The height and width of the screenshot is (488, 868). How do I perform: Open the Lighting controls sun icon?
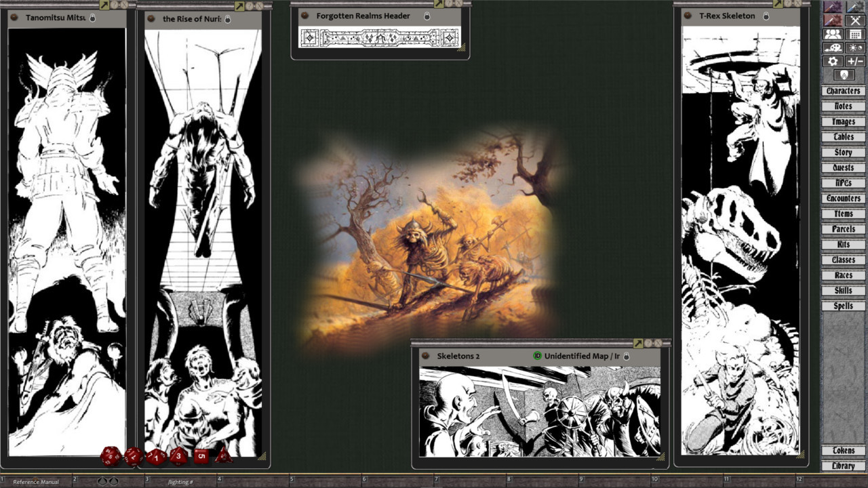point(854,48)
